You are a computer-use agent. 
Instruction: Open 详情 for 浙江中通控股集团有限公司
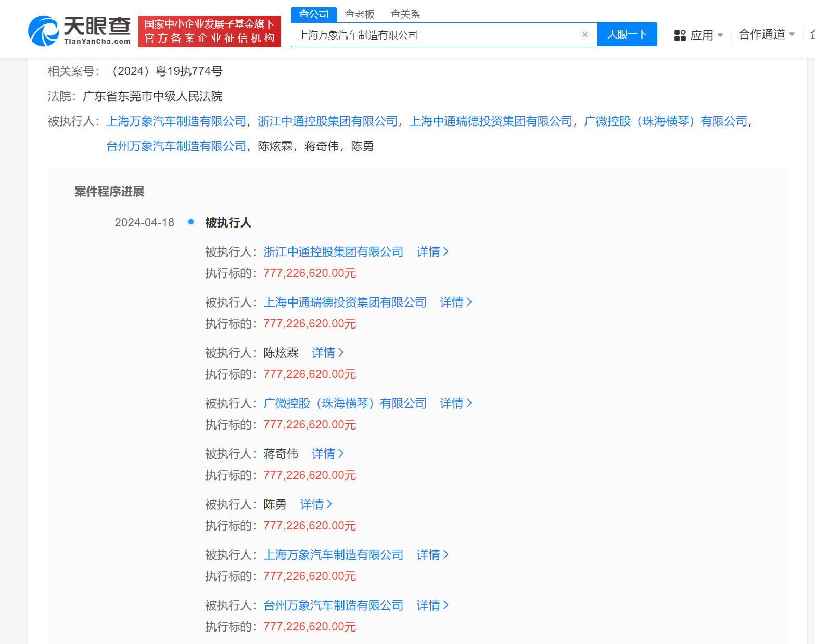tap(432, 252)
